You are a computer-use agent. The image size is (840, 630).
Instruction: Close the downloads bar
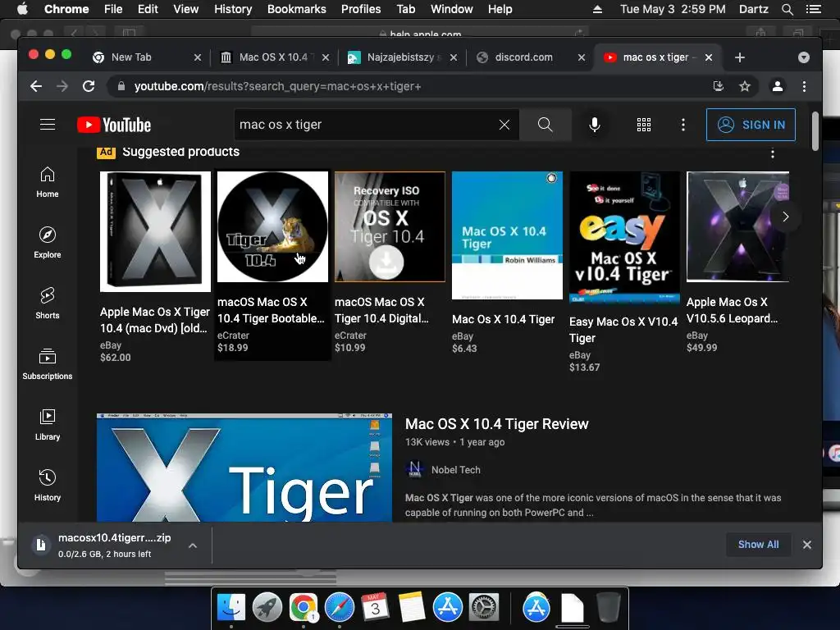tap(807, 545)
